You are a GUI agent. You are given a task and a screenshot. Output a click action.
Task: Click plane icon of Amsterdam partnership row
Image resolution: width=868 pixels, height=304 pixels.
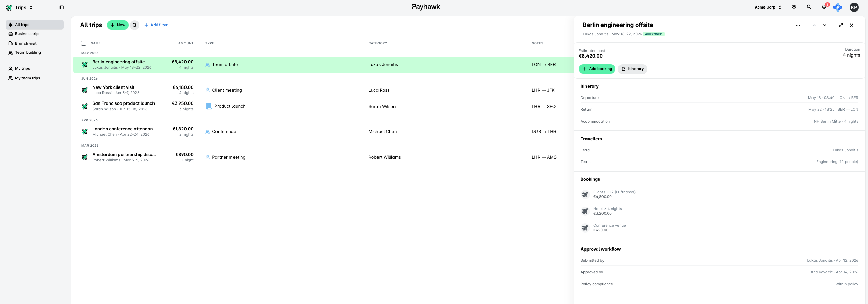pos(85,157)
